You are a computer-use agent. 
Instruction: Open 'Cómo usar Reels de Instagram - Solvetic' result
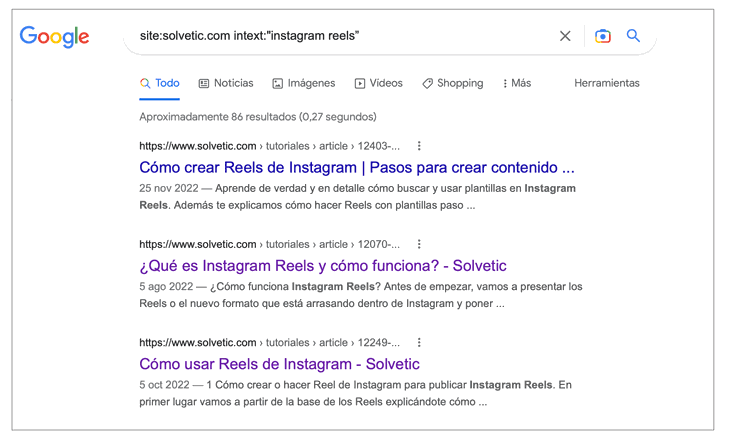(279, 364)
